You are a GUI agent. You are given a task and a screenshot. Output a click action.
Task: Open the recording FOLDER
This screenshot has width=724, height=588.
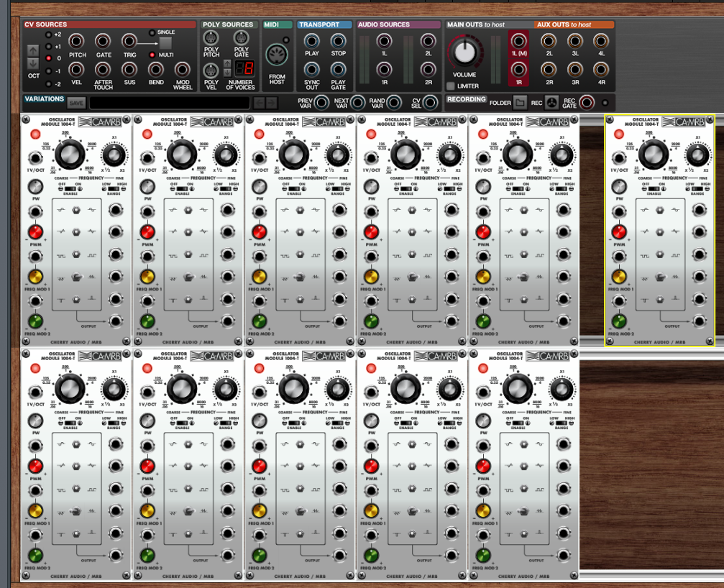coord(520,103)
